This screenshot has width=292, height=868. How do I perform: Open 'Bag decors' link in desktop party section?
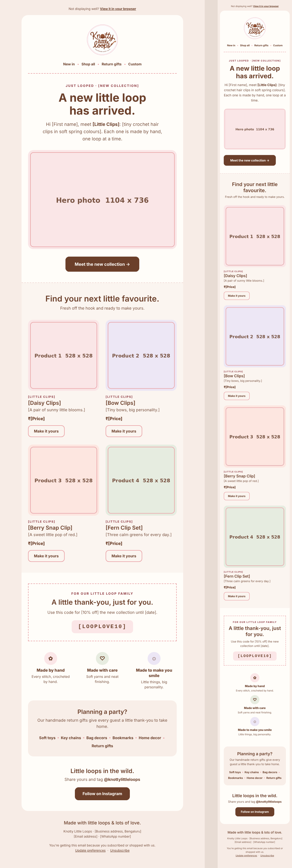coord(96,738)
